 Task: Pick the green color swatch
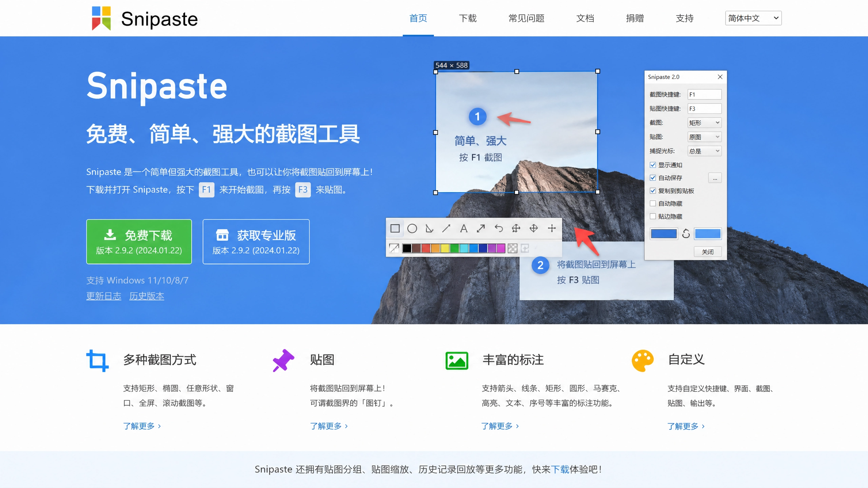[x=454, y=248]
